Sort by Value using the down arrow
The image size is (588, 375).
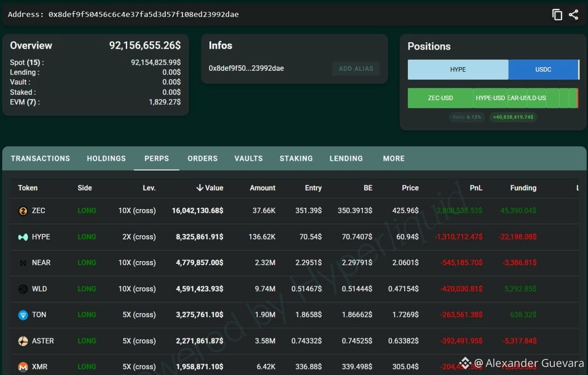coord(200,188)
